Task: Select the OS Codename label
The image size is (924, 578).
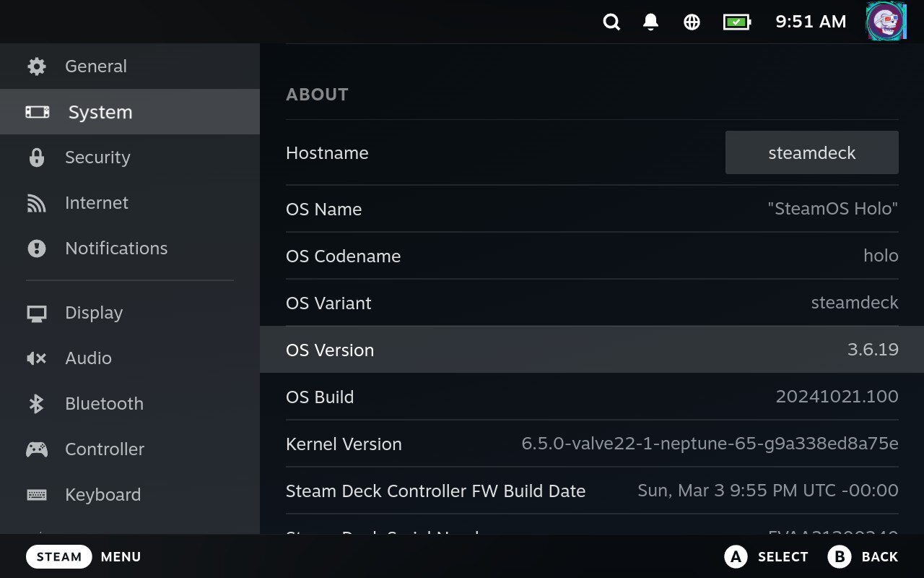Action: (x=343, y=256)
